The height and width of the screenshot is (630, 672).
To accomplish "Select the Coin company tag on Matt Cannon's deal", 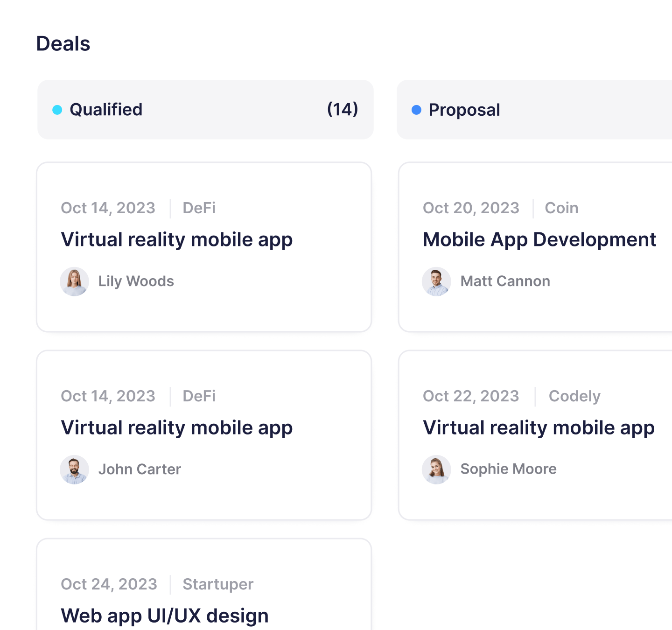I will tap(561, 208).
